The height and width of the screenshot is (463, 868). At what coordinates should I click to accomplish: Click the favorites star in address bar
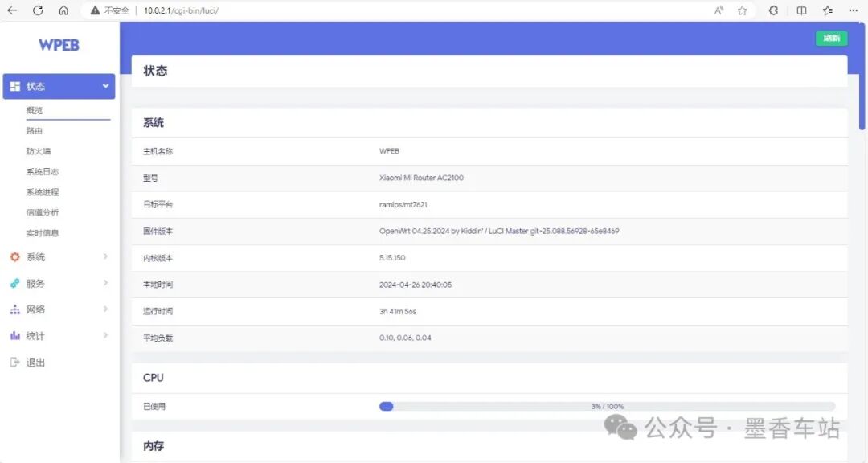tap(742, 10)
